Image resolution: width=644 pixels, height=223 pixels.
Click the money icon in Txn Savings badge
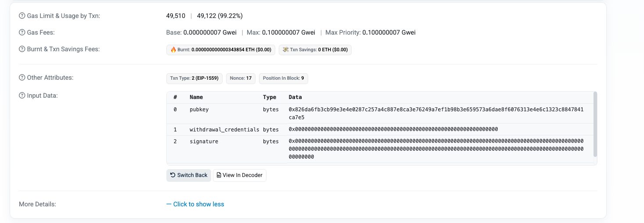coord(285,50)
